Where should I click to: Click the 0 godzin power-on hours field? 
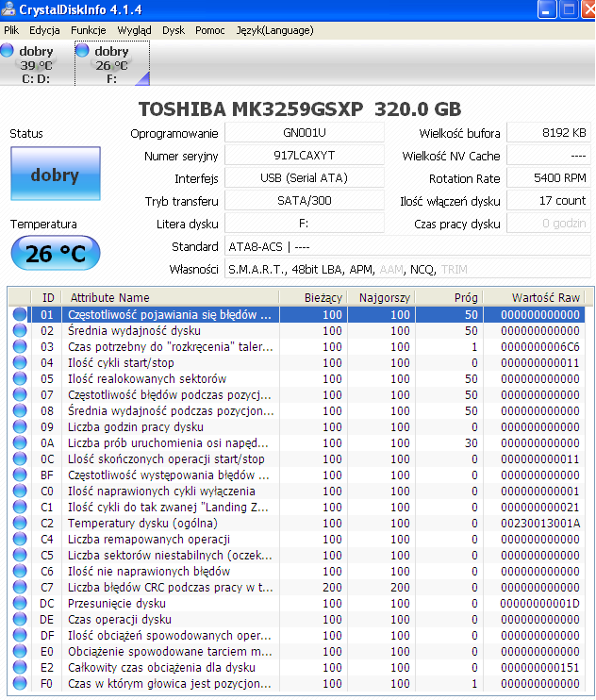549,224
